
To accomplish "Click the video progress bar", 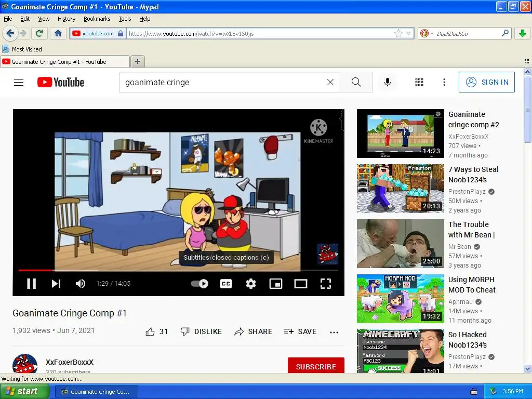I will click(179, 270).
